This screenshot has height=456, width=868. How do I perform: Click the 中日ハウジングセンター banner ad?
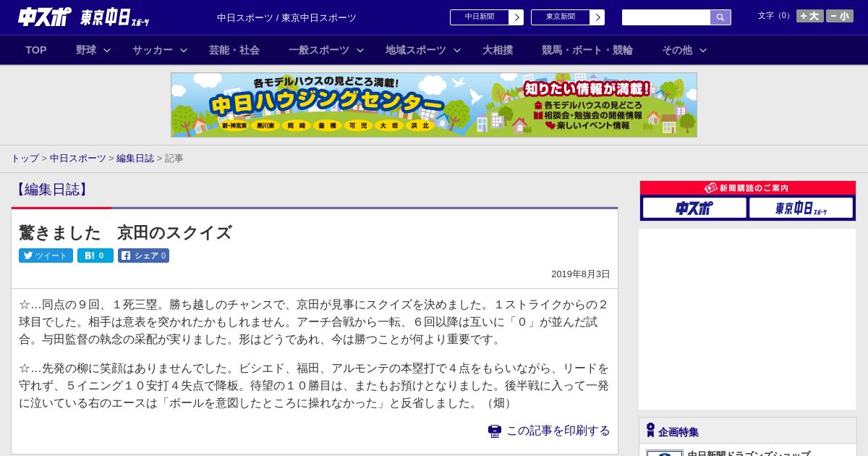click(434, 105)
